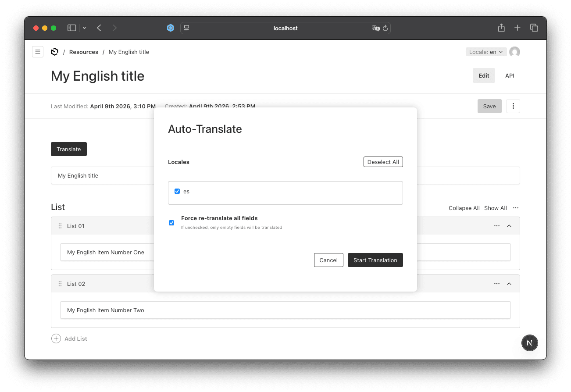Reload the page via the address bar icon
This screenshot has width=571, height=392.
[x=385, y=28]
